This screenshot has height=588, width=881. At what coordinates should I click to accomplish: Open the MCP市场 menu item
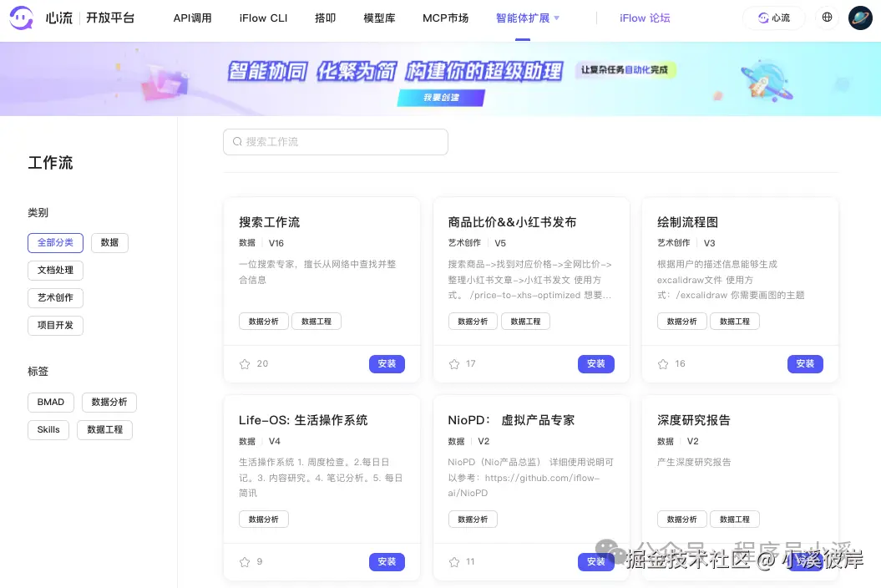445,18
